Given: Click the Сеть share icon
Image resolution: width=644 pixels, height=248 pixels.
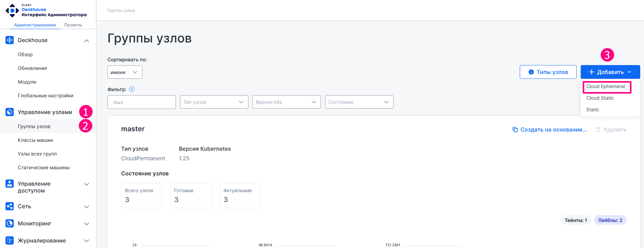Looking at the screenshot, I should coord(10,206).
